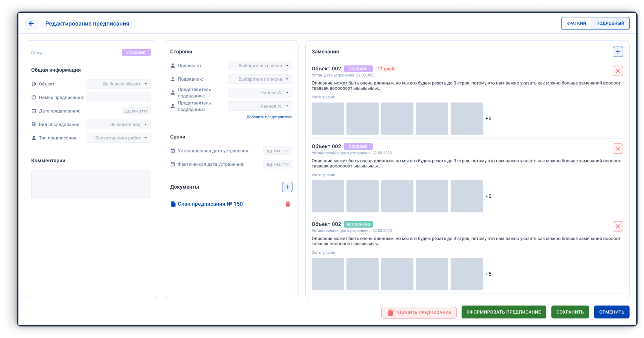Switch to the Краткий view
This screenshot has width=644, height=338.
click(576, 23)
